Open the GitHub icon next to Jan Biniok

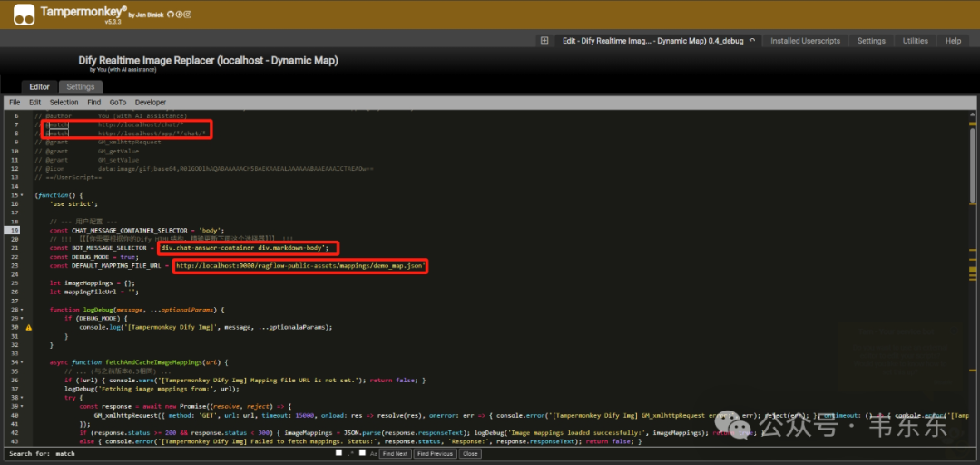[170, 15]
